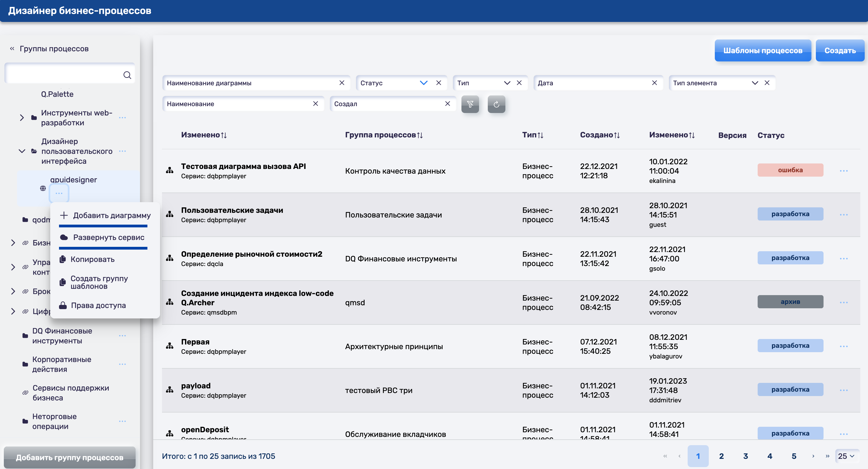Open the Тип filter dropdown
This screenshot has width=868, height=469.
tap(507, 83)
